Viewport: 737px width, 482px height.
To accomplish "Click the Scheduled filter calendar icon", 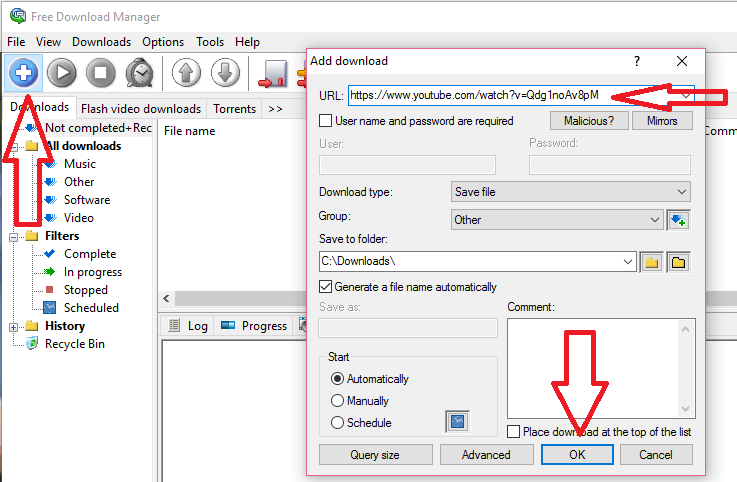I will click(49, 308).
